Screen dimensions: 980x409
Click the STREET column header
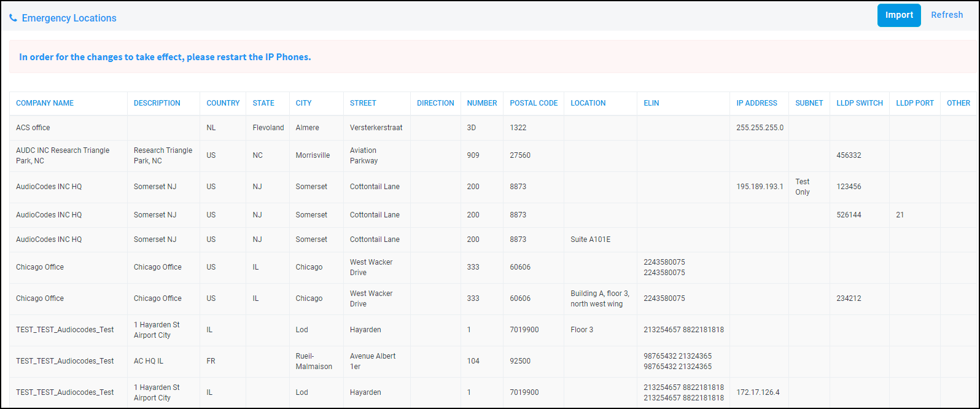coord(363,103)
